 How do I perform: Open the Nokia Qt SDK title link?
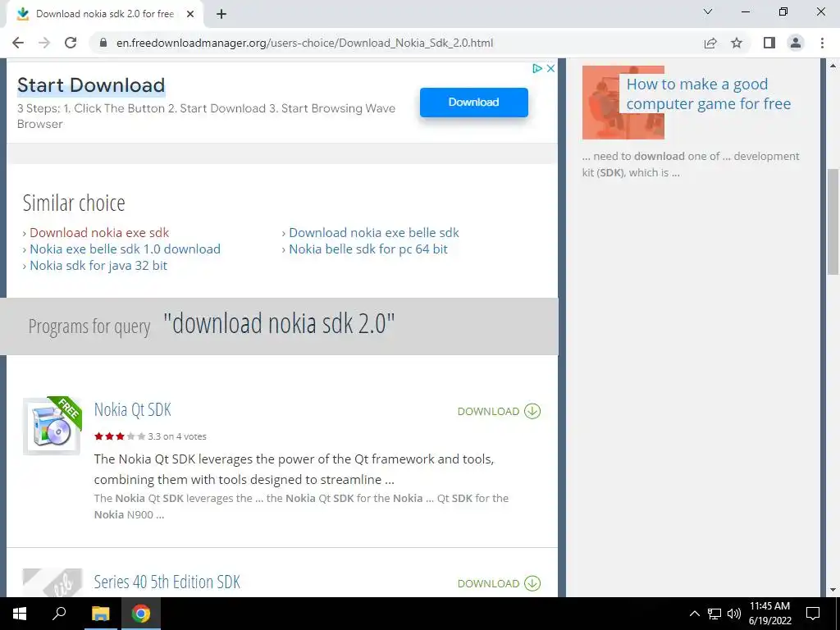point(132,410)
